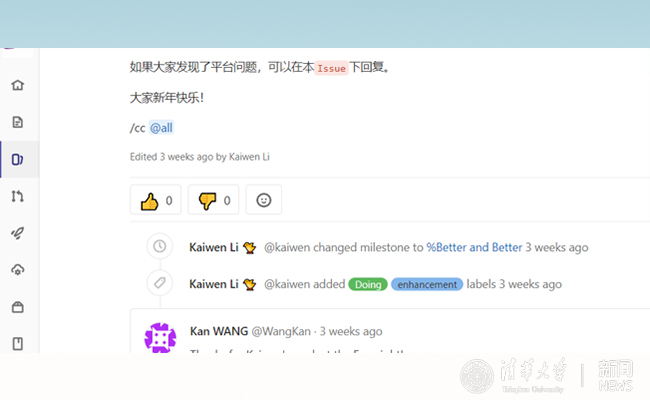Toggle the thumbs down reaction
This screenshot has height=400, width=650.
coord(214,200)
